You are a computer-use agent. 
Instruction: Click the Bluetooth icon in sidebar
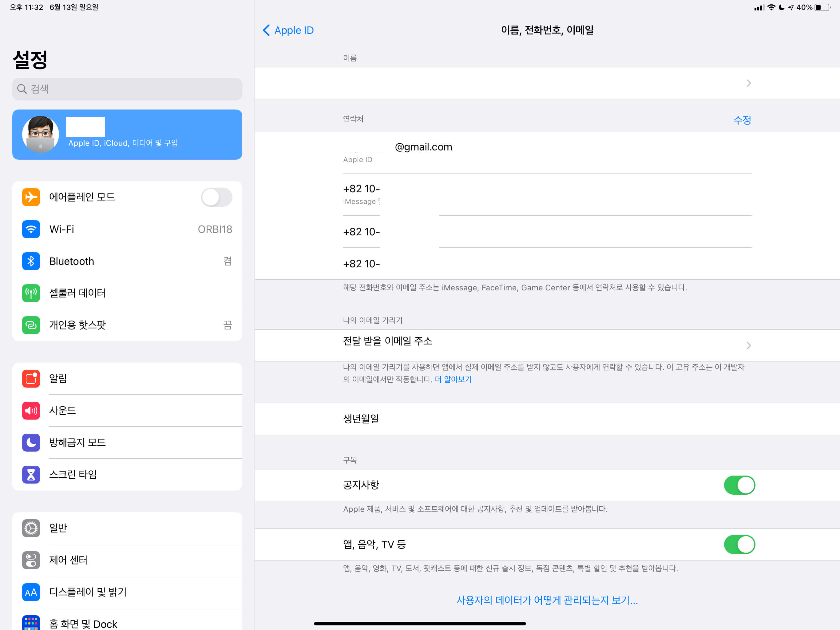point(31,261)
